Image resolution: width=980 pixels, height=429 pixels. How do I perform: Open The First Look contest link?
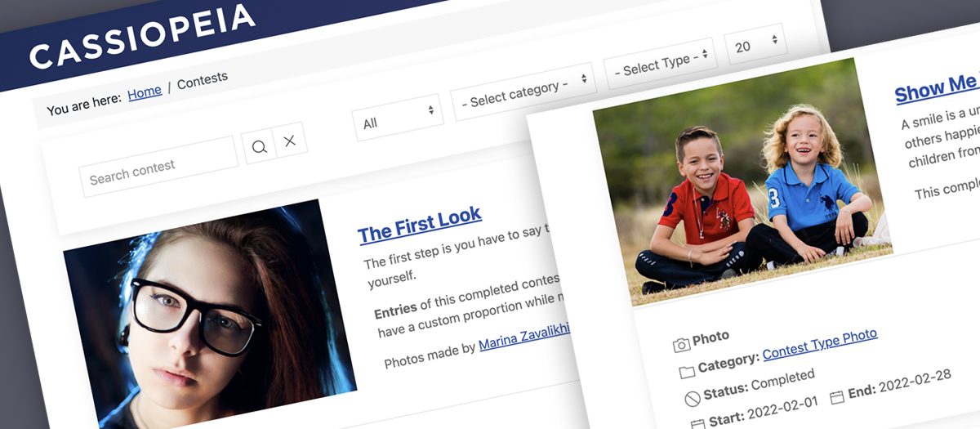pos(420,225)
